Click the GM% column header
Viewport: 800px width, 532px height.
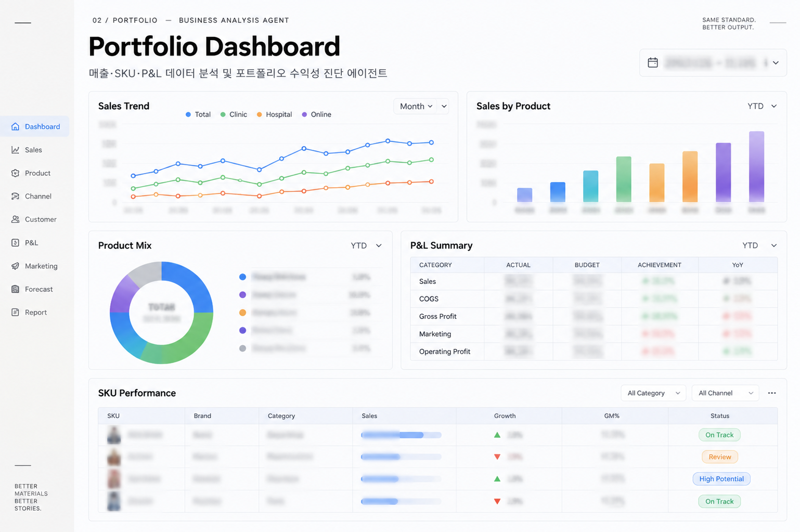[612, 416]
